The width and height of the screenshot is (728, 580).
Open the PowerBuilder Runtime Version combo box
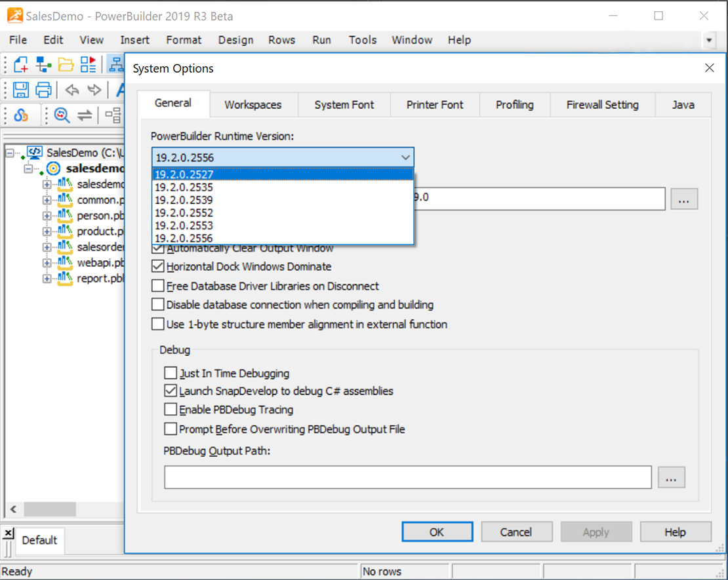click(283, 157)
